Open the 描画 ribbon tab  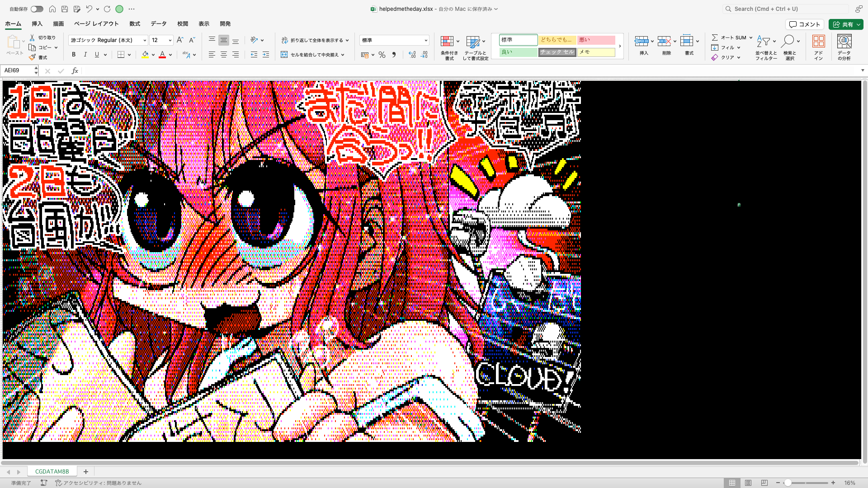tap(58, 24)
